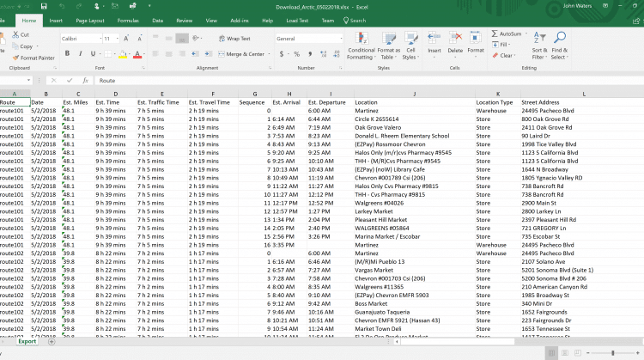Switch to the Data tab
644x360 pixels.
coord(158,21)
